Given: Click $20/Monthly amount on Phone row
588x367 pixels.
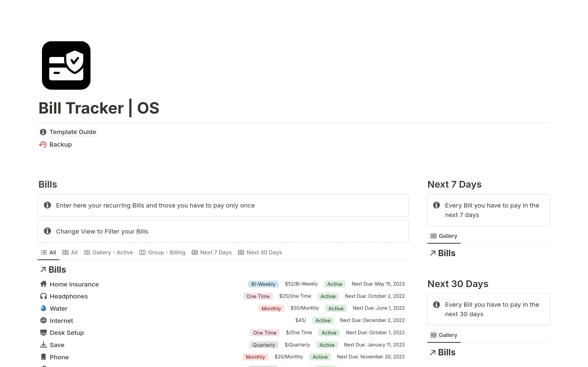Looking at the screenshot, I should (x=289, y=357).
